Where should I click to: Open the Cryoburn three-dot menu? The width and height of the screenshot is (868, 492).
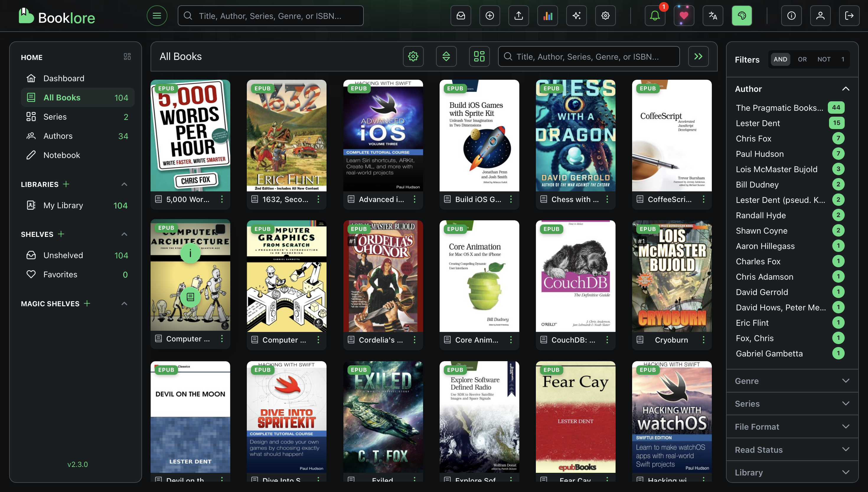(704, 340)
